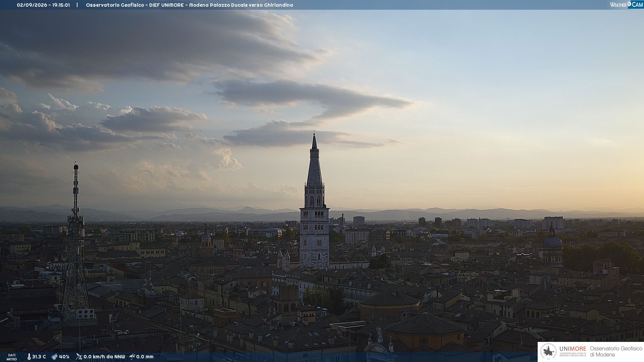Select the 40% humidity value
Viewport: 644px width, 362px height.
coord(64,357)
